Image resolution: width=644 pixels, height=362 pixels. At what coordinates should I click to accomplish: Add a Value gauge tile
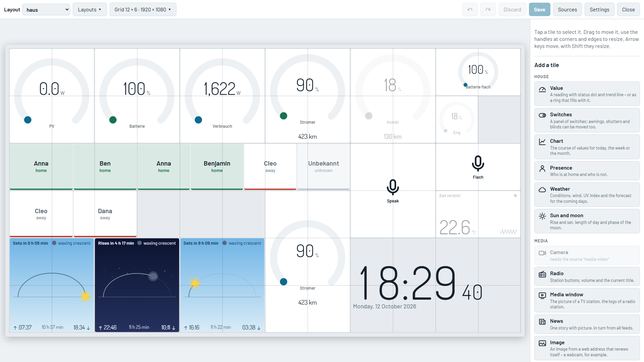point(587,94)
